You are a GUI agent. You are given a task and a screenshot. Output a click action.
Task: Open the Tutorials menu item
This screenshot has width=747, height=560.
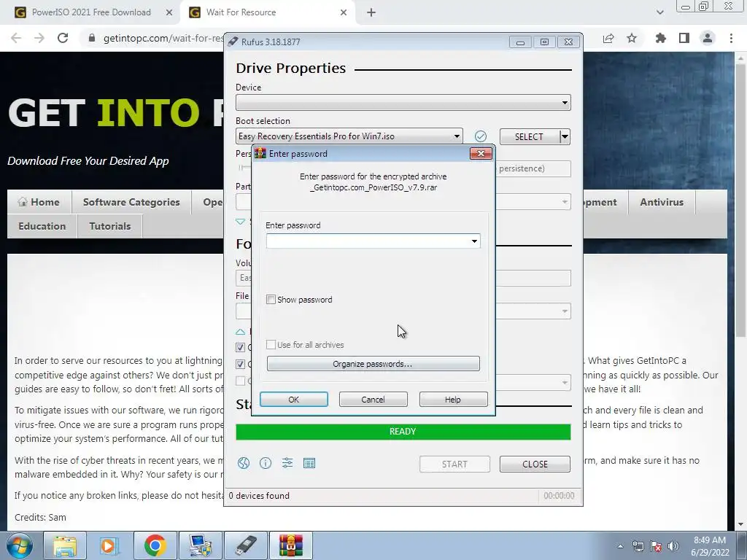(x=110, y=226)
